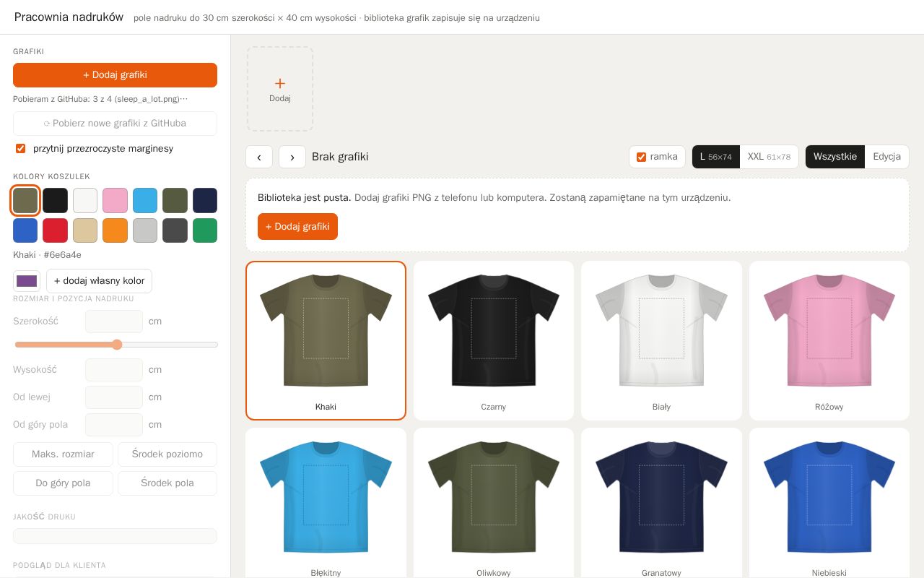Select the orange shirt color swatch
924x578 pixels.
tap(115, 230)
